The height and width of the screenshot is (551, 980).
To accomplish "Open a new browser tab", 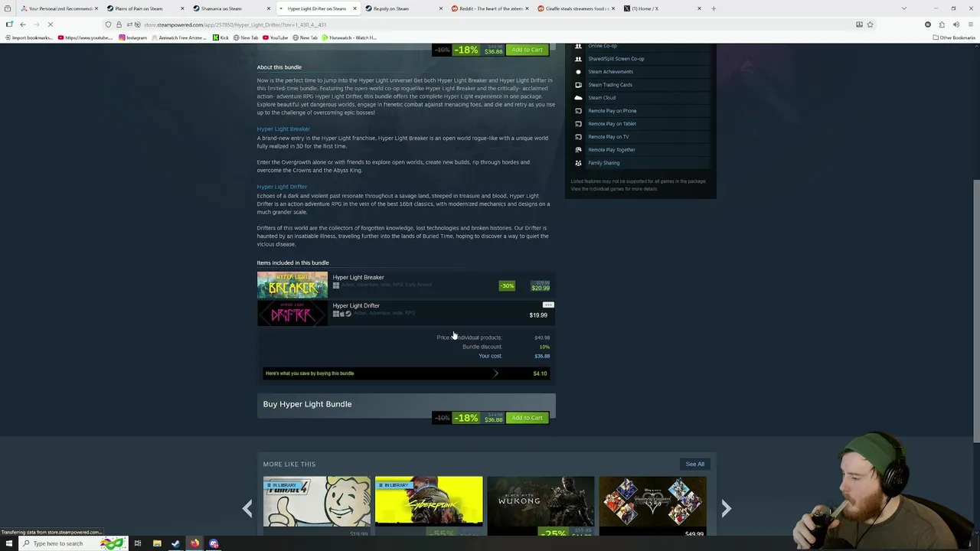I will [714, 8].
